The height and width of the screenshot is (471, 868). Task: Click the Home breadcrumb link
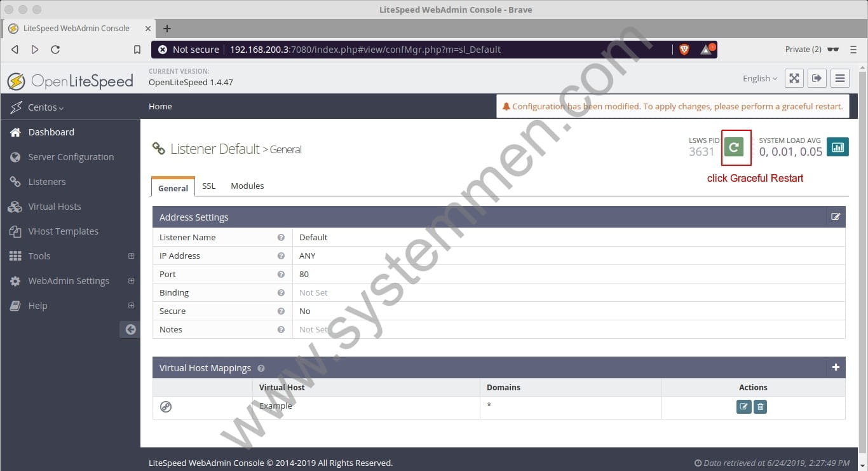click(x=160, y=106)
